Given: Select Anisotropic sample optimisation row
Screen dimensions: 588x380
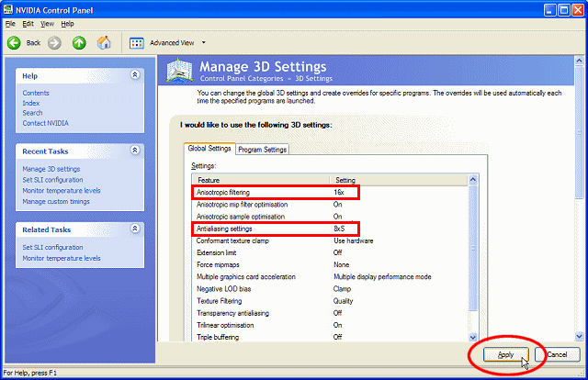Looking at the screenshot, I should click(330, 217).
